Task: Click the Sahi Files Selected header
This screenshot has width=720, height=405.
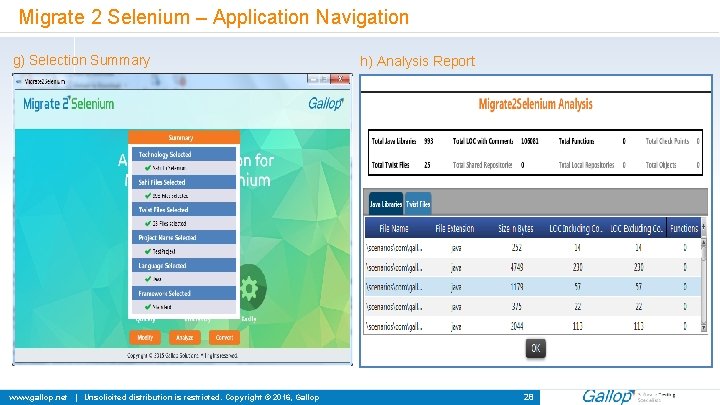Action: click(x=184, y=182)
